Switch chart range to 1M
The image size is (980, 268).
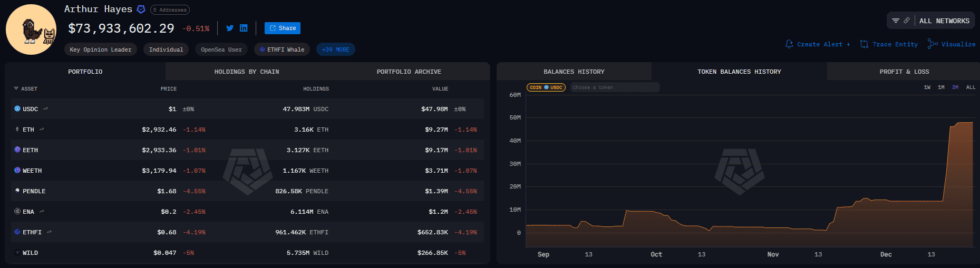[x=941, y=87]
